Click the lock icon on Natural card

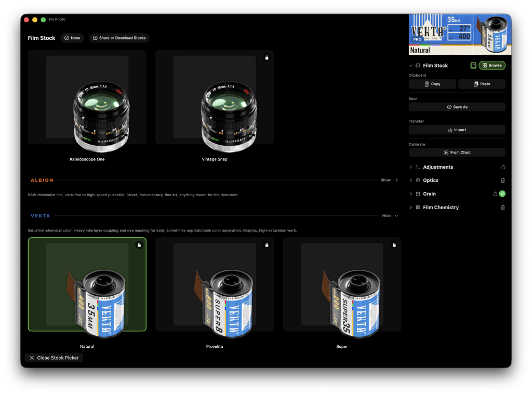coord(139,245)
